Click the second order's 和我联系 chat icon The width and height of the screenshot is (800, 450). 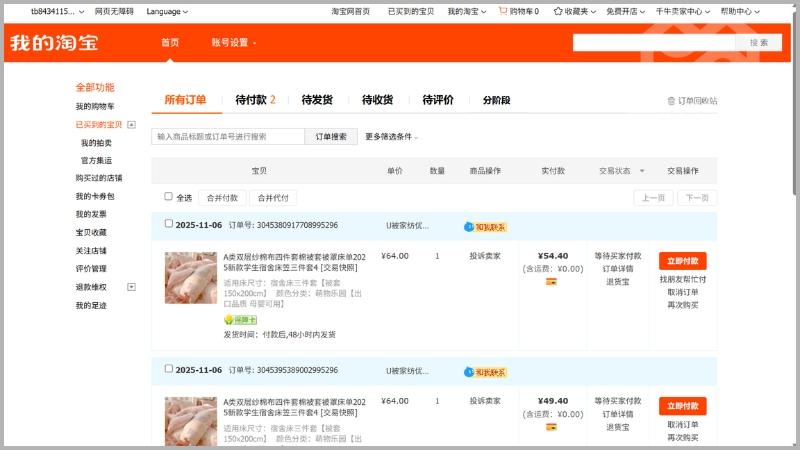(x=468, y=372)
